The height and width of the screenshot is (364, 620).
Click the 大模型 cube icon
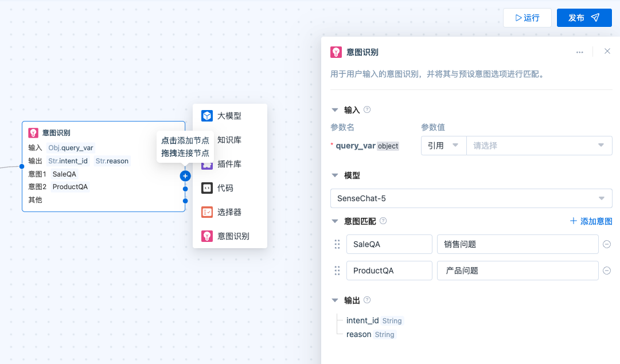pos(207,116)
